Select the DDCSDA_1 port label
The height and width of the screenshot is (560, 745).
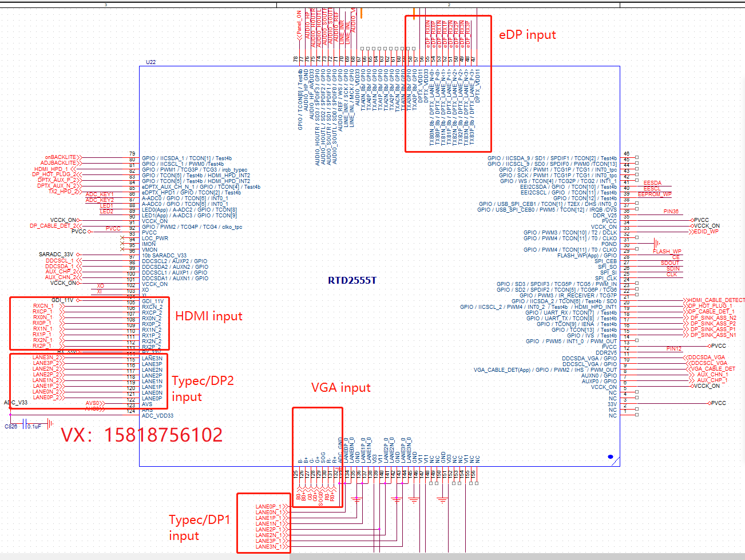click(60, 267)
